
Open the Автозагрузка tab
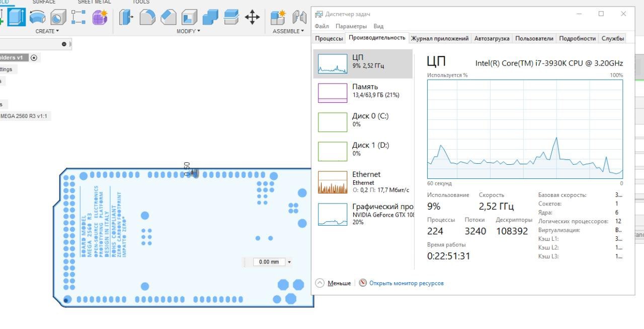click(x=492, y=38)
